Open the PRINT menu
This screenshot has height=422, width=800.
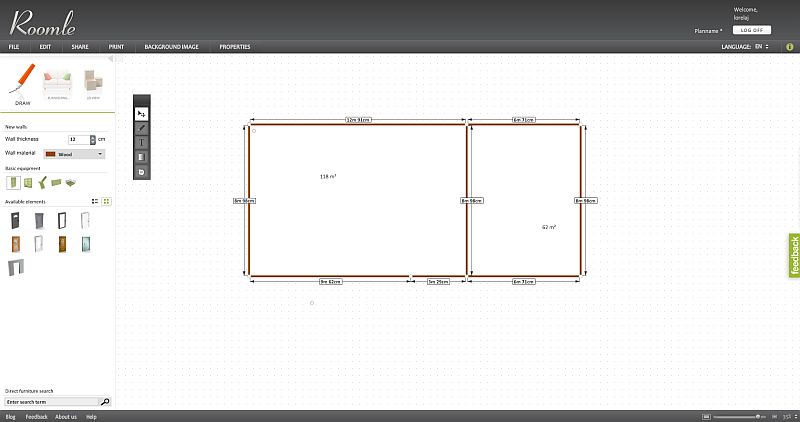[x=116, y=46]
